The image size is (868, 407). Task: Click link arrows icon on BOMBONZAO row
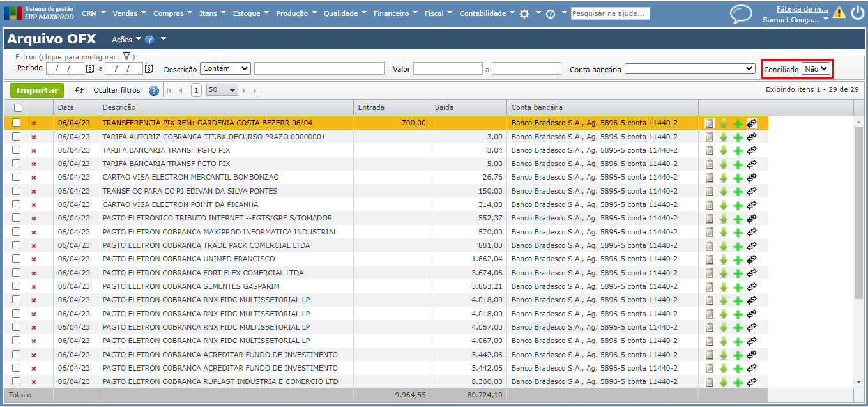pos(752,178)
